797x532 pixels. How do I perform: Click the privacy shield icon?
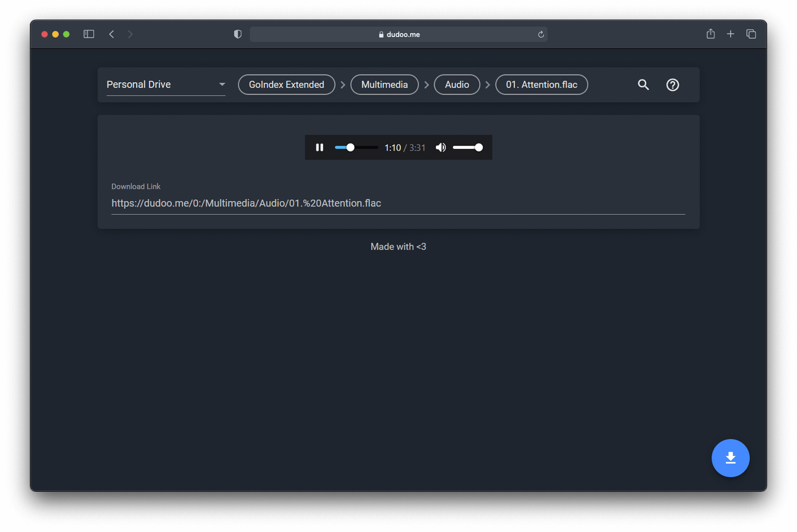pyautogui.click(x=237, y=34)
